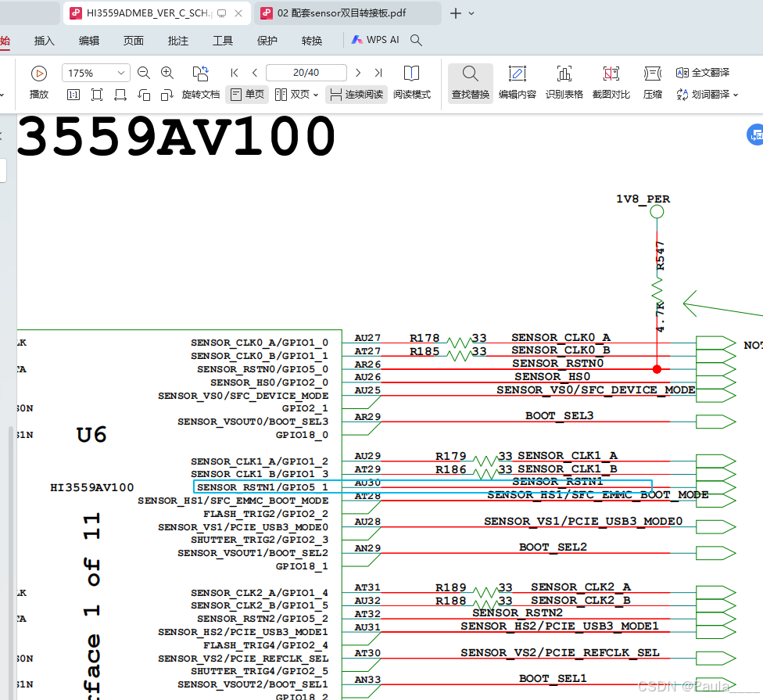
Task: Click resistor label R178
Action: [424, 339]
